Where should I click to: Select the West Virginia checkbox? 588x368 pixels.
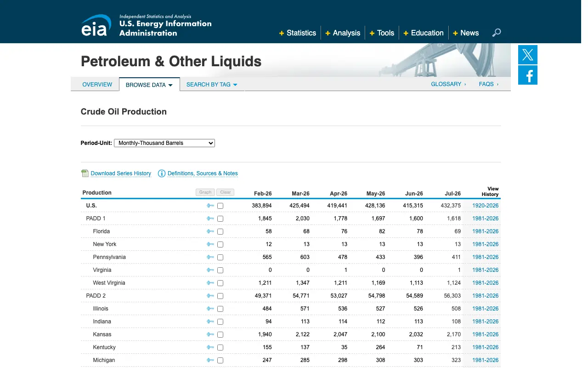click(x=220, y=283)
